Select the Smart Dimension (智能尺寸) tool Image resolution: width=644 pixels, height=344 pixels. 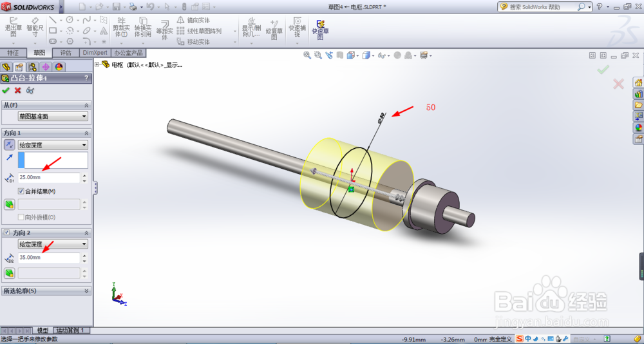pos(35,27)
